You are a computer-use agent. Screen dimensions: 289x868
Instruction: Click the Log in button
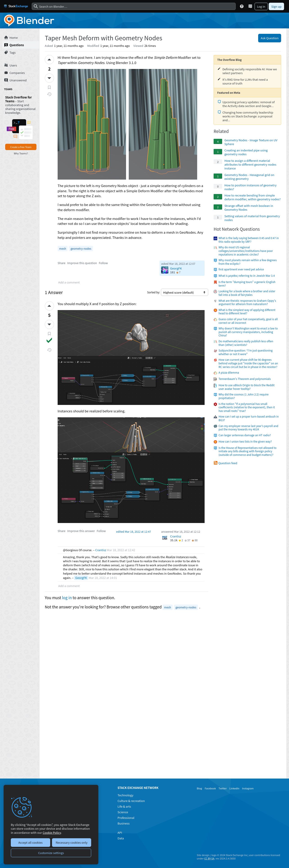pyautogui.click(x=261, y=6)
